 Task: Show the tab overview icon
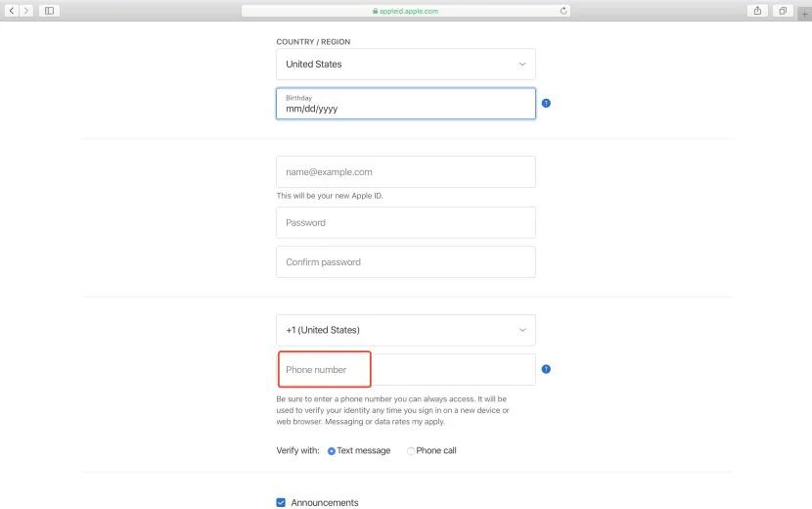pyautogui.click(x=784, y=11)
